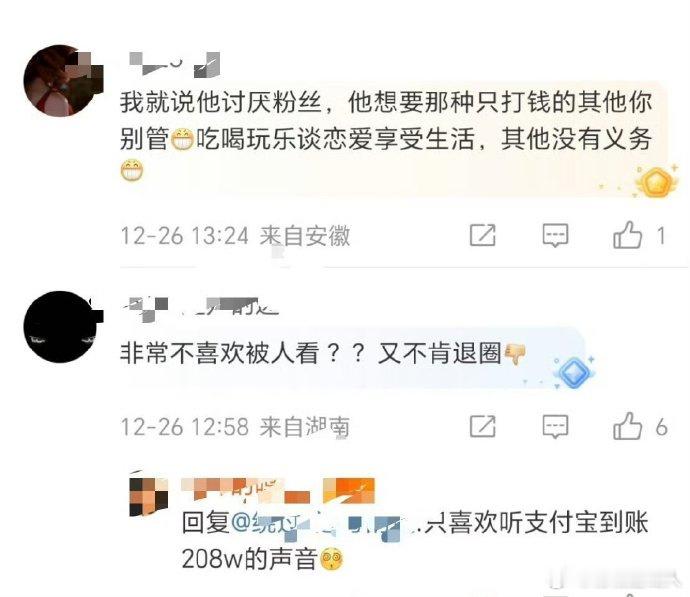Select the comment text 非常不喜欢被人看
The image size is (690, 597).
click(219, 353)
